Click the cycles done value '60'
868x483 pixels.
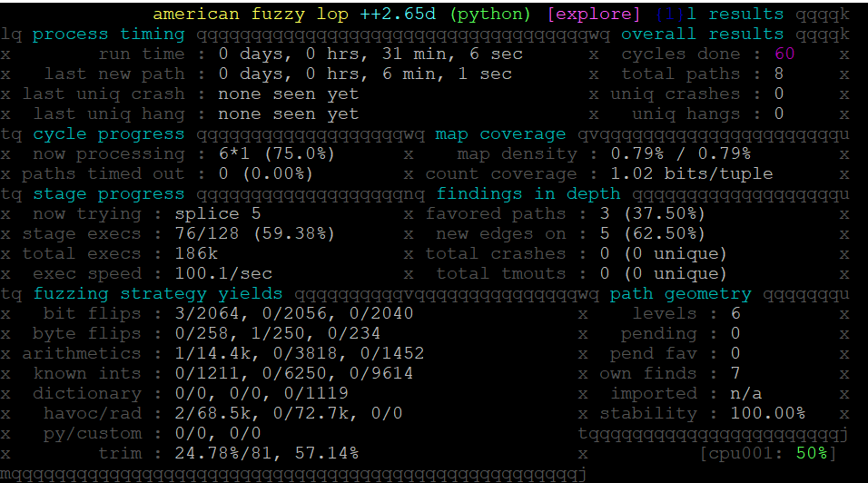pos(784,54)
